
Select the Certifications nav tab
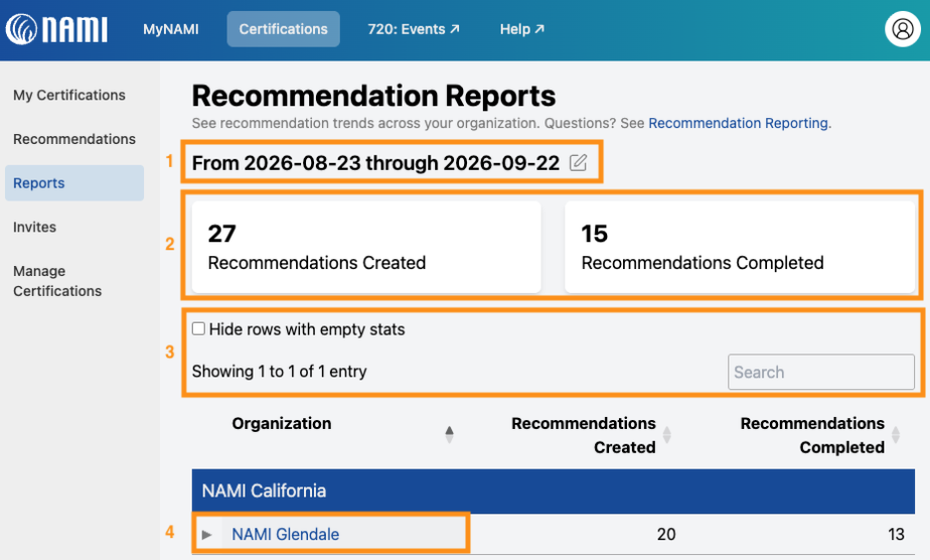(x=283, y=29)
